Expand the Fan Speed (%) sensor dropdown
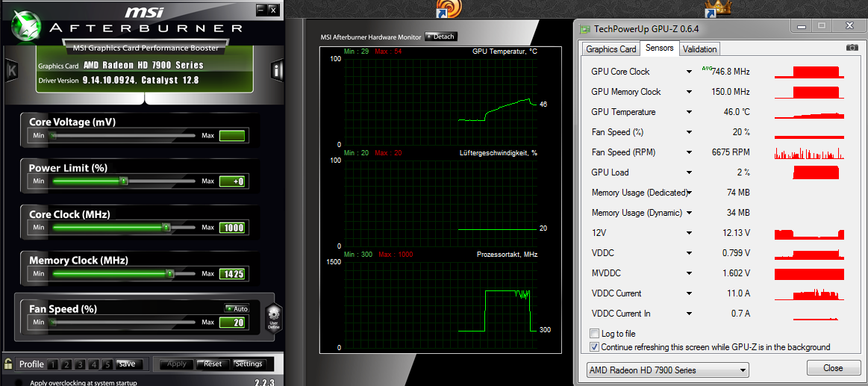Image resolution: width=868 pixels, height=386 pixels. pyautogui.click(x=689, y=132)
